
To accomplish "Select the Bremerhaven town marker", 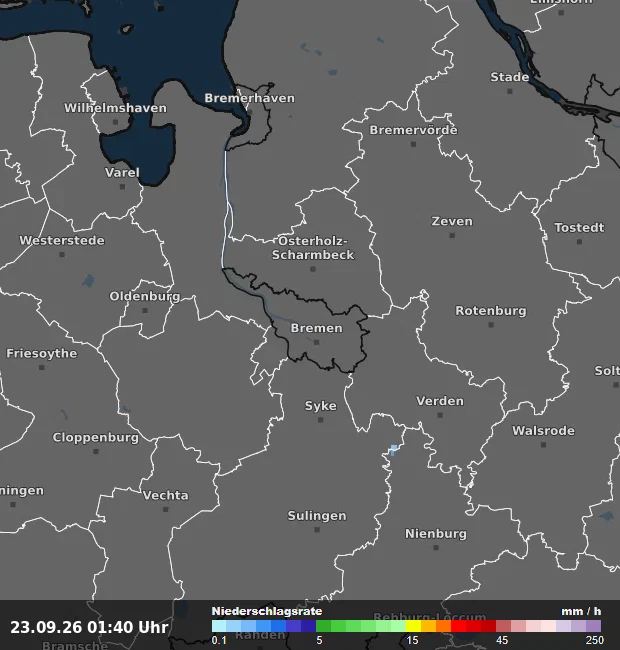I will point(249,112).
